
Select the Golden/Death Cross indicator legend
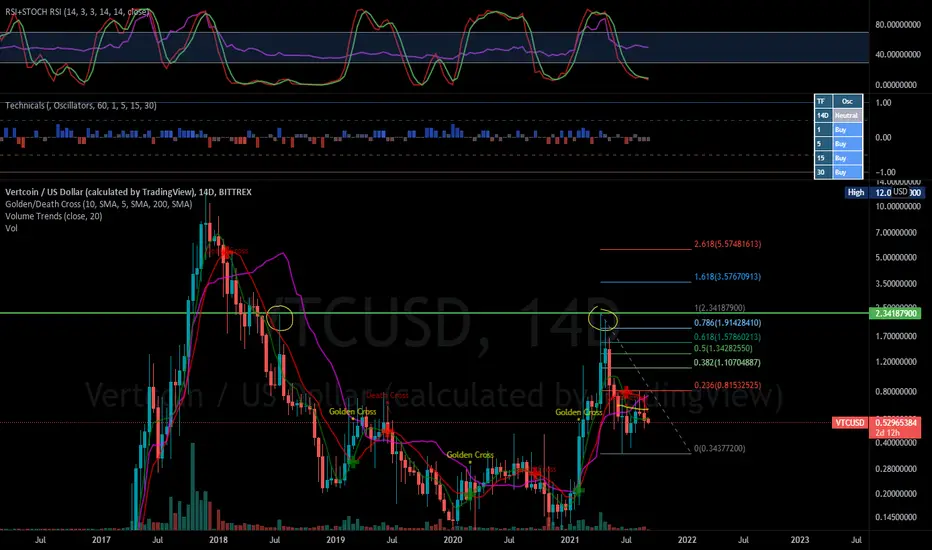point(99,204)
